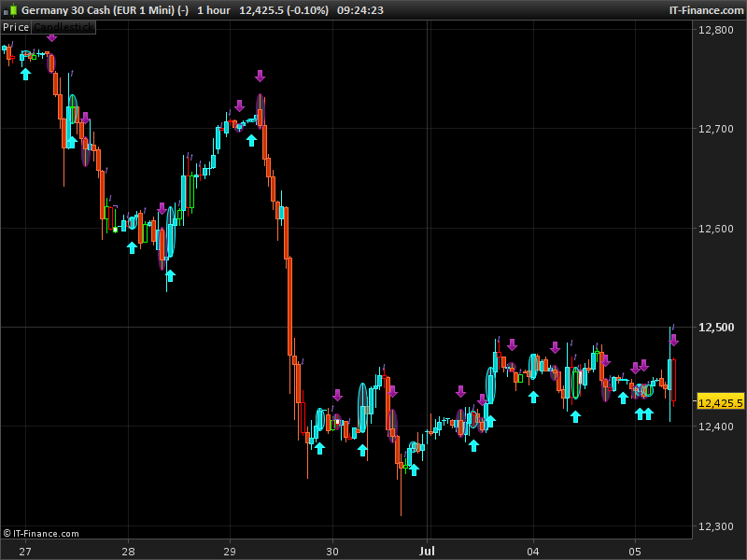747x560 pixels.
Task: Click the 27 date label on time axis
Action: pos(25,552)
